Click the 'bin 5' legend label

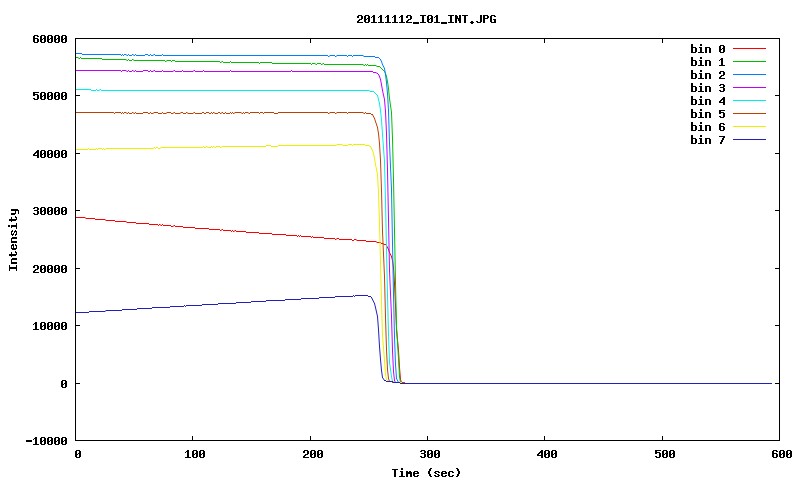pos(707,114)
